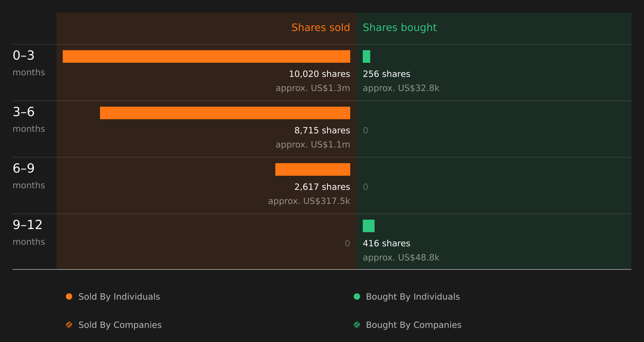
Task: Click the striped Bought By Companies legend icon
Action: [357, 325]
